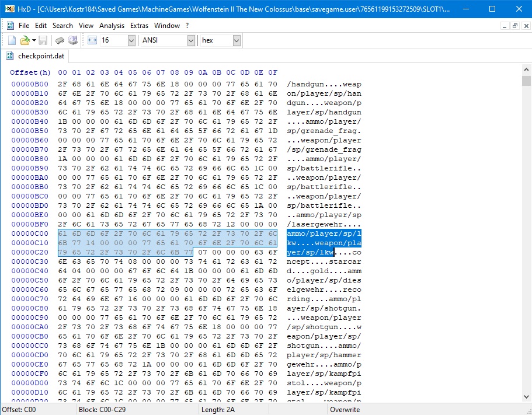Click the New file icon
The height and width of the screenshot is (415, 532).
[x=12, y=40]
